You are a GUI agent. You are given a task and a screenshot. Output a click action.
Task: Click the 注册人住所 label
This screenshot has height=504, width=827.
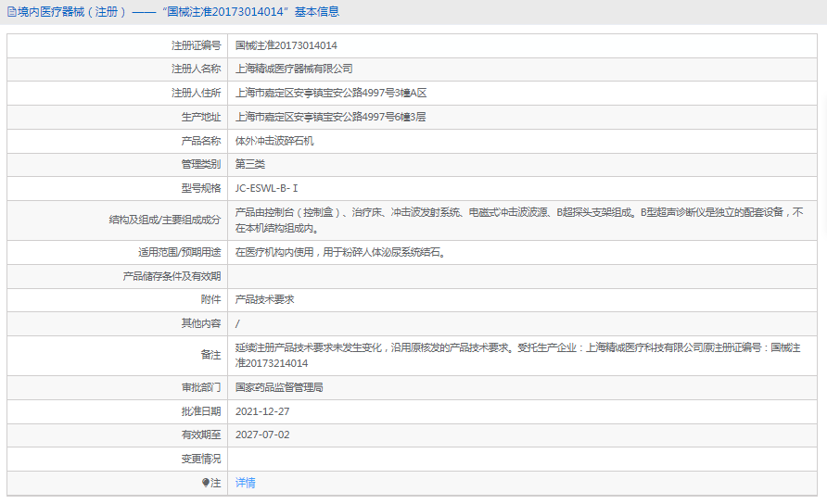[196, 93]
